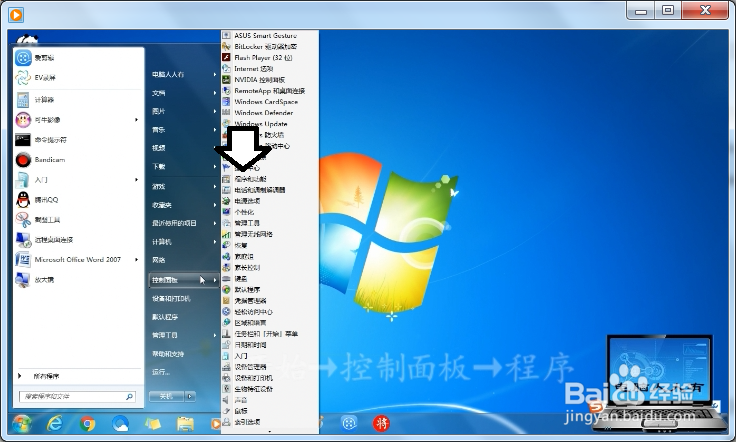Open 下载 in the Start menu
736x442 pixels.
click(x=159, y=167)
